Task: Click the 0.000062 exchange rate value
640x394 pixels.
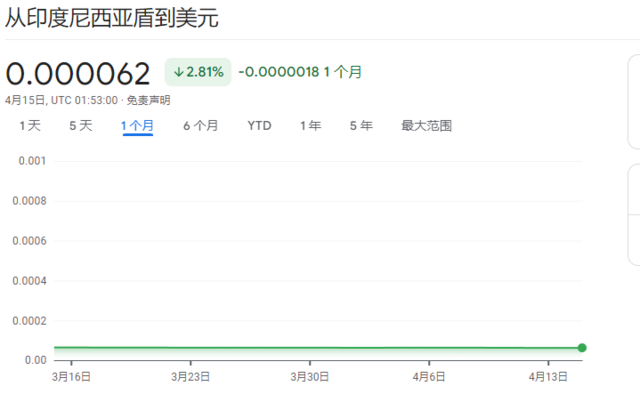Action: [x=78, y=74]
